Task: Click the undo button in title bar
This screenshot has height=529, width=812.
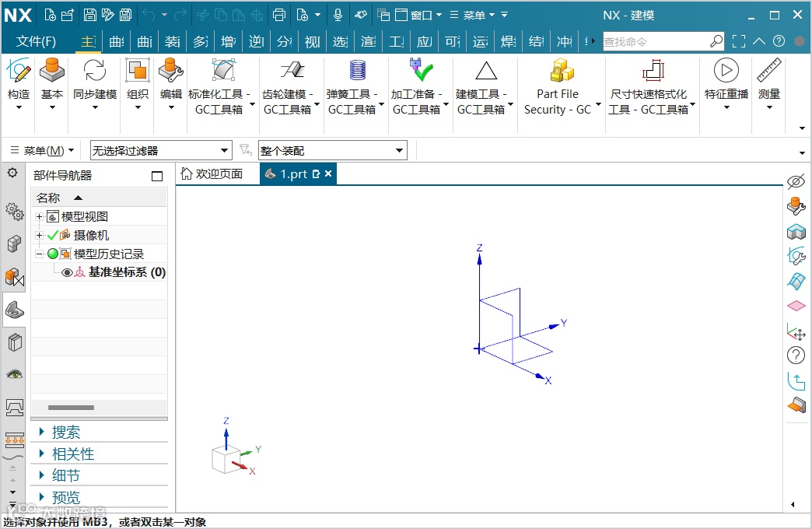Action: click(x=149, y=15)
